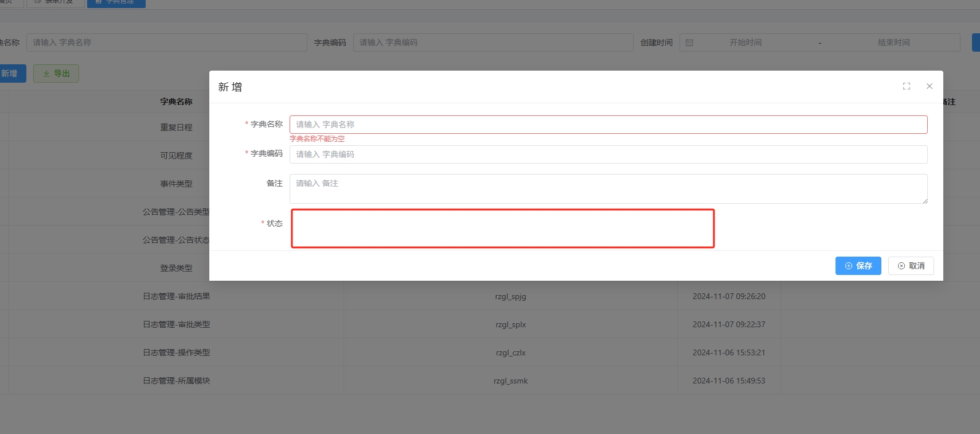This screenshot has width=980, height=434.
Task: Click the blue 新增 button in toolbar
Action: (10, 73)
